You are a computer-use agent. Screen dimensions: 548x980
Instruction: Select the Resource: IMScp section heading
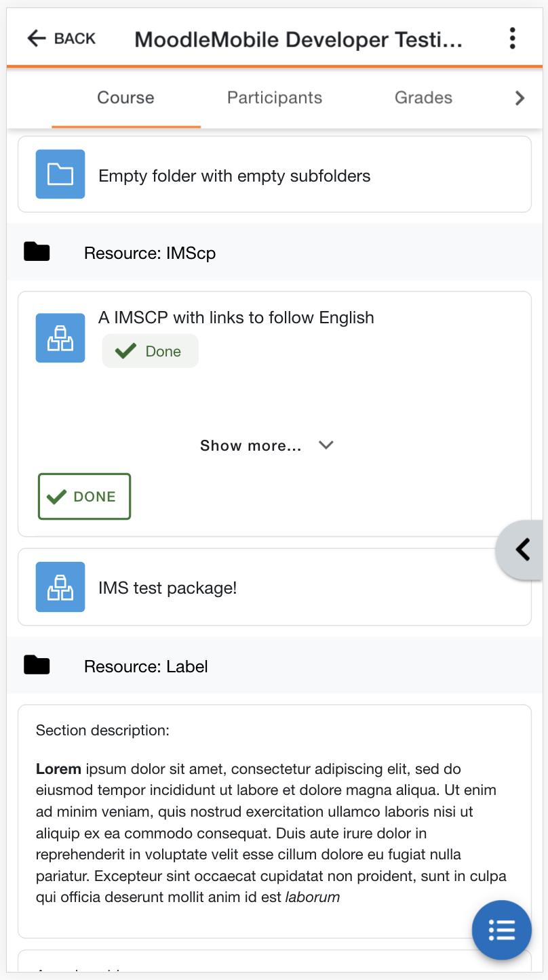coord(150,253)
